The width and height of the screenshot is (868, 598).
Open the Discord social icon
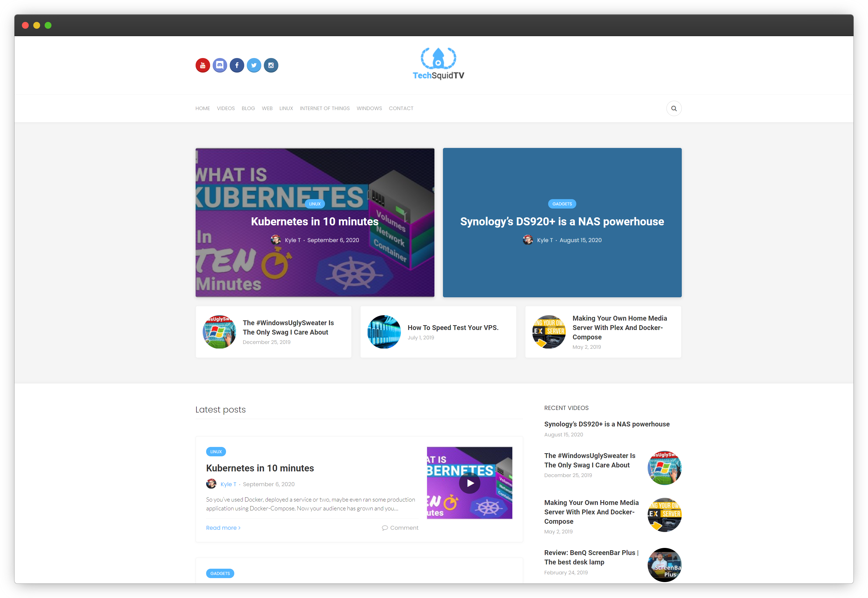pos(220,65)
